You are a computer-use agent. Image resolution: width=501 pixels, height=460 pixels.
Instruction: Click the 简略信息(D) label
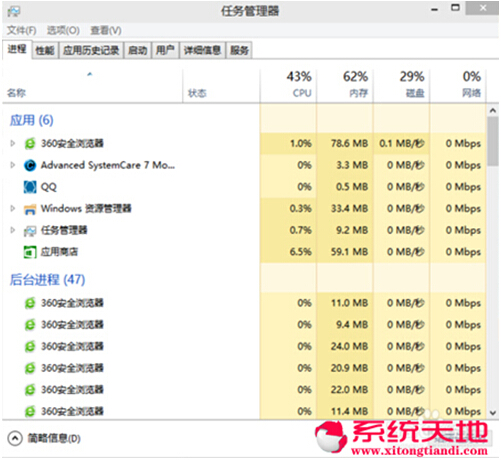54,439
